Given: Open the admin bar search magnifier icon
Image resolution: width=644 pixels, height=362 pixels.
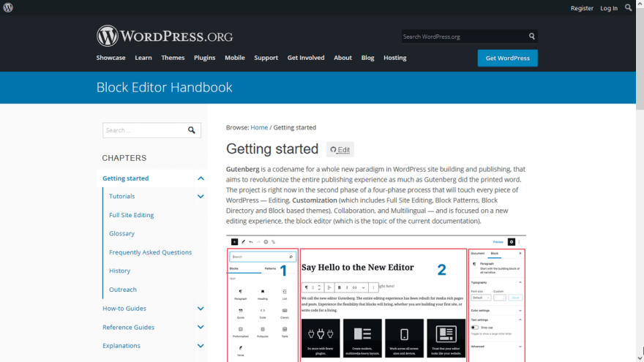Looking at the screenshot, I should pos(628,7).
